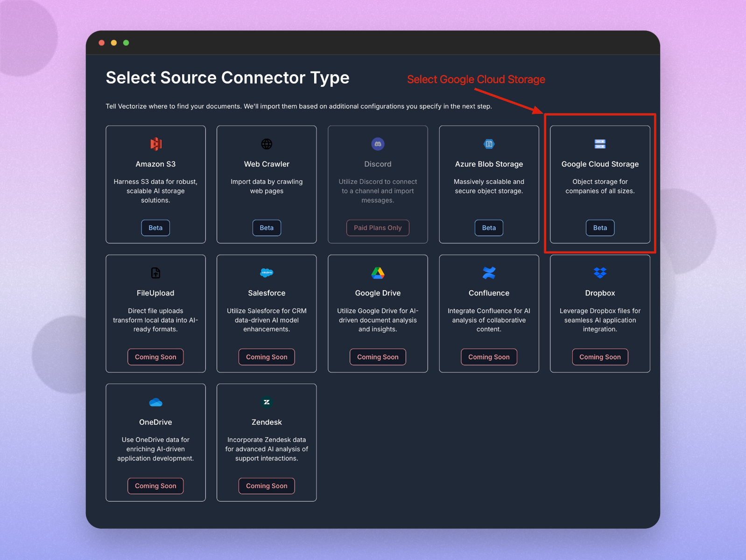This screenshot has width=746, height=560.
Task: Choose the Salesforce card title
Action: tap(267, 293)
